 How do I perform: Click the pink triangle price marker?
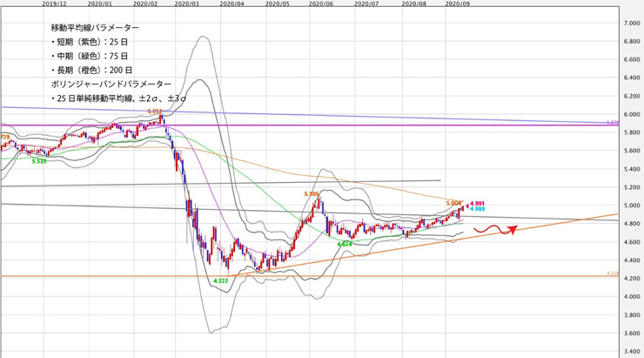point(466,206)
